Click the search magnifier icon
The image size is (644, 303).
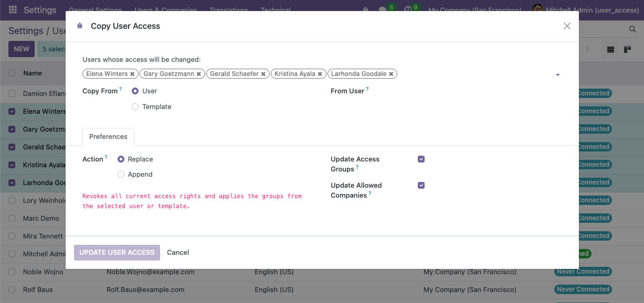(x=632, y=29)
